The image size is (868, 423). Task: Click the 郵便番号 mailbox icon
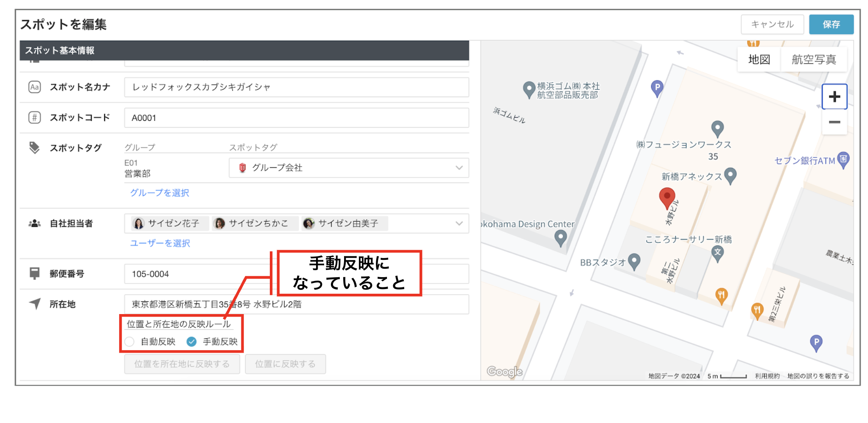34,273
